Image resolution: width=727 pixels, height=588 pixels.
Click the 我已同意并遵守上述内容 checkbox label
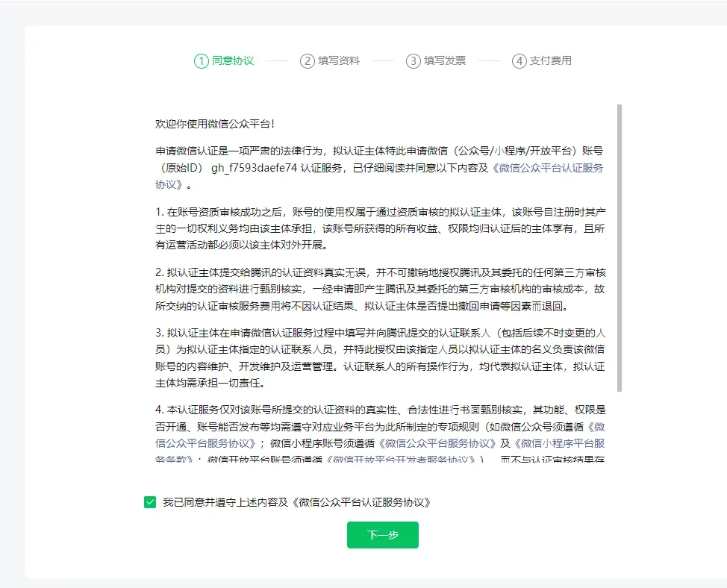(x=297, y=502)
